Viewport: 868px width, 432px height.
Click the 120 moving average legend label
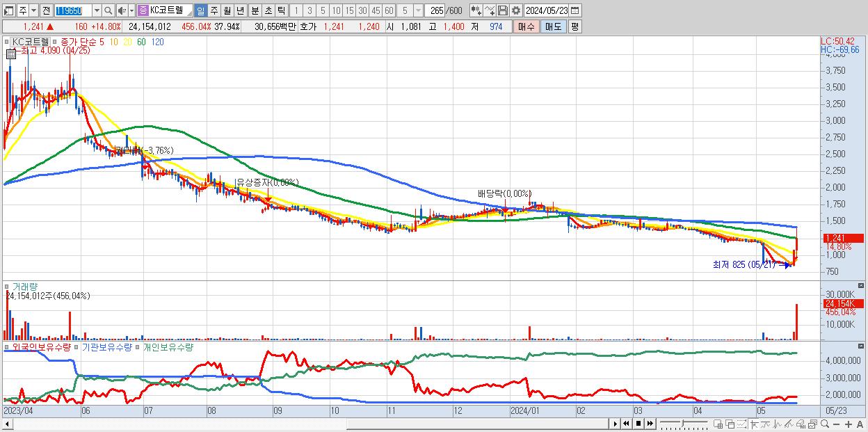pos(157,42)
